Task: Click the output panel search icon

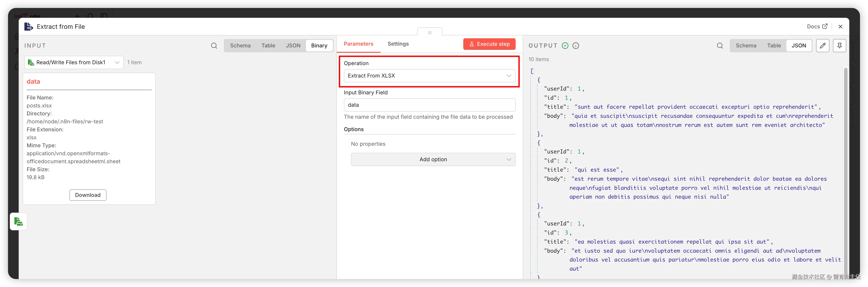Action: (x=720, y=45)
